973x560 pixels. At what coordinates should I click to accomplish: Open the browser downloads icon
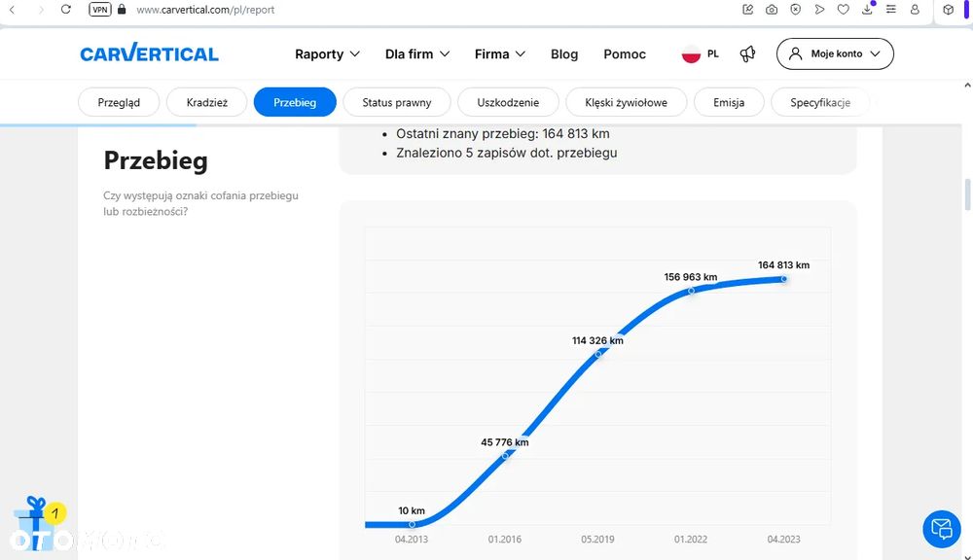(867, 9)
